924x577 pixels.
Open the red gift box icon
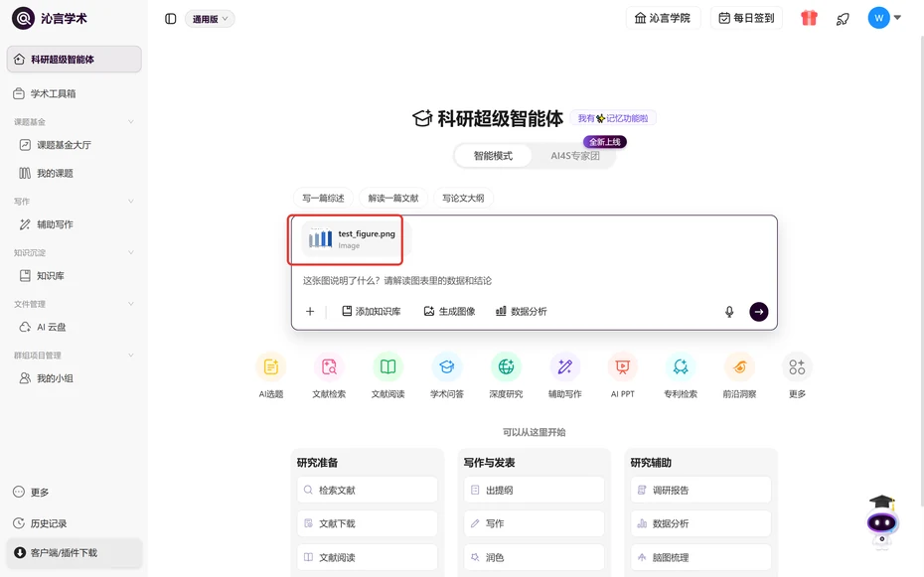pyautogui.click(x=809, y=18)
